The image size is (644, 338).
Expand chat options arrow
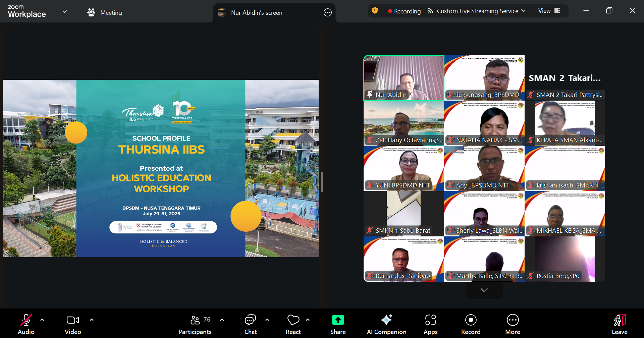[x=267, y=320]
